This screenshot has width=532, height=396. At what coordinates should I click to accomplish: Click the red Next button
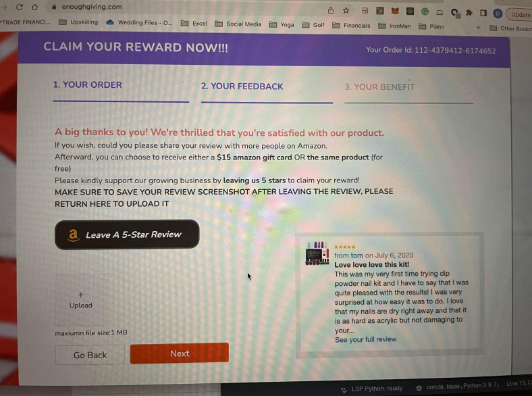click(180, 353)
